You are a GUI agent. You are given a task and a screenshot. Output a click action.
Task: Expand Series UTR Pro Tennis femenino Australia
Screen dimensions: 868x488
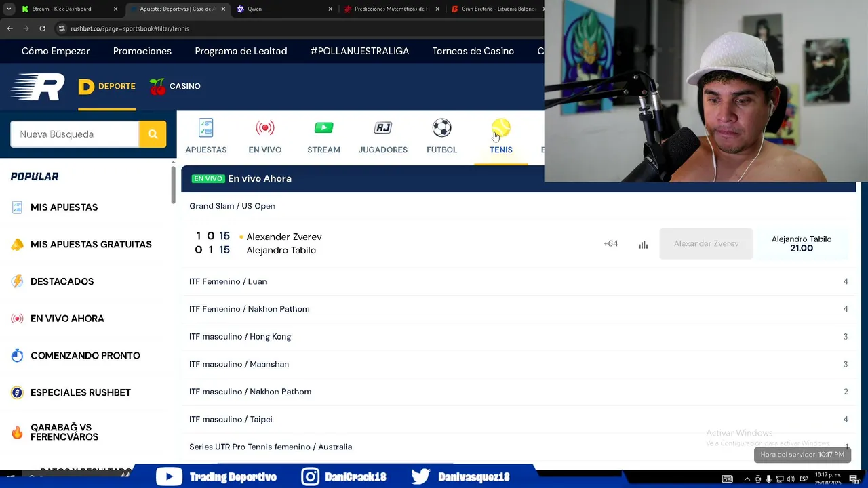coord(518,447)
